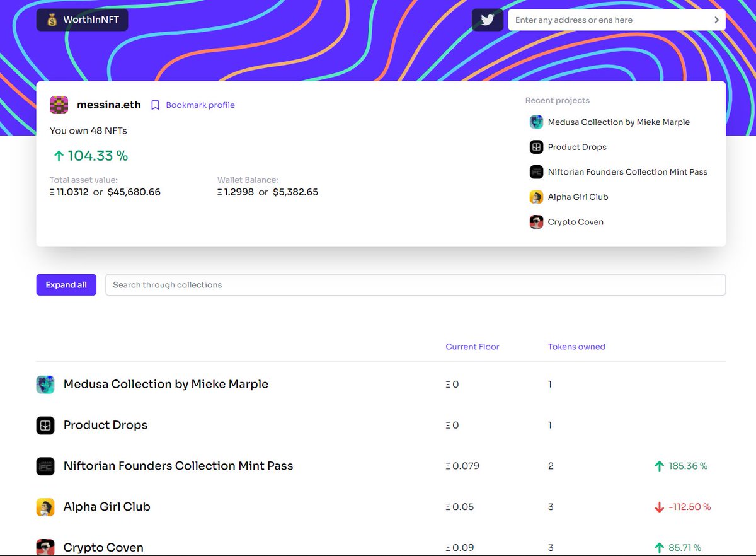Click the $45,680.66 asset value

coord(134,192)
